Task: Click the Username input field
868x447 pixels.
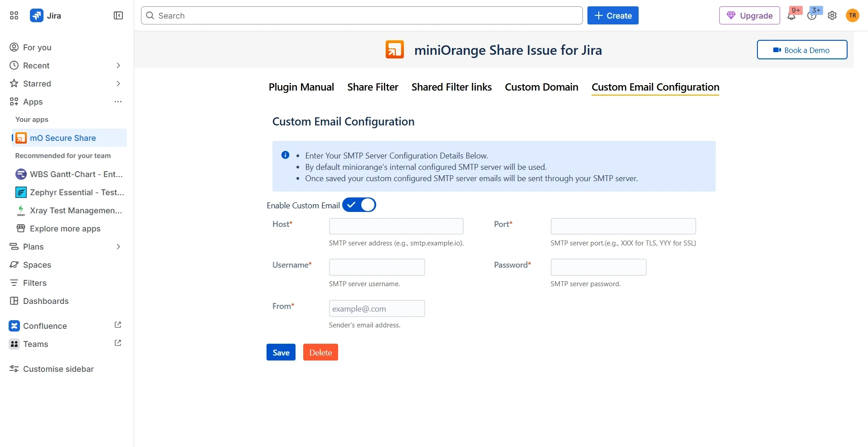Action: click(377, 267)
